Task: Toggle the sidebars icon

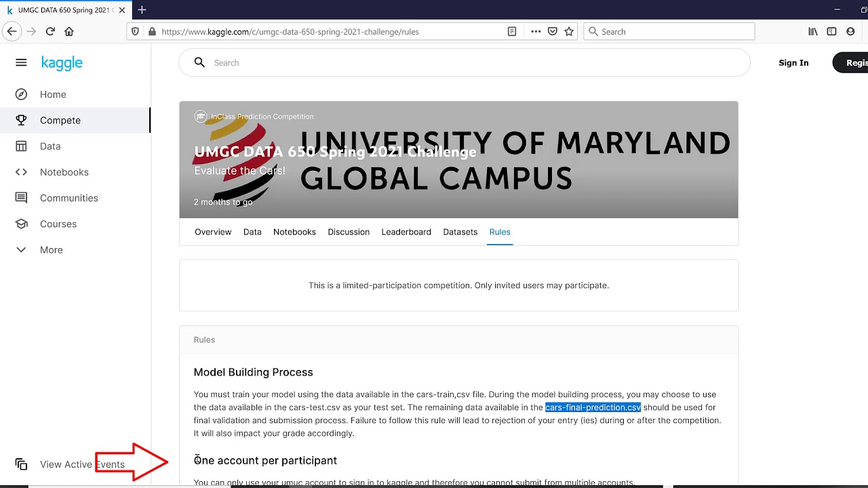Action: point(831,31)
